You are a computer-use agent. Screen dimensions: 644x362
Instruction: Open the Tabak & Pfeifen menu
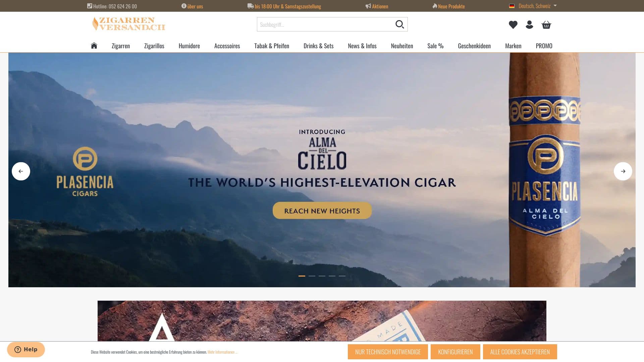272,46
